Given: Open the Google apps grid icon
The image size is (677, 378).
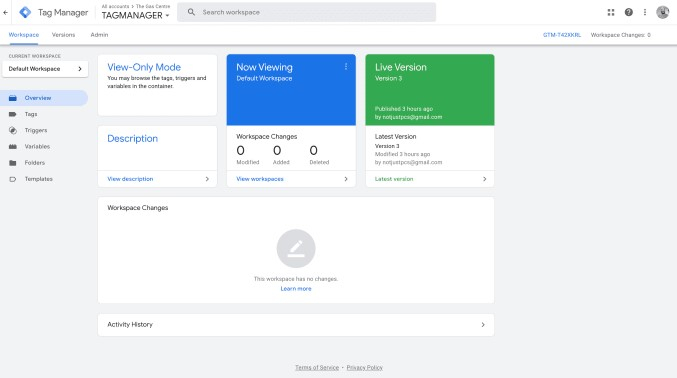Looking at the screenshot, I should 611,12.
